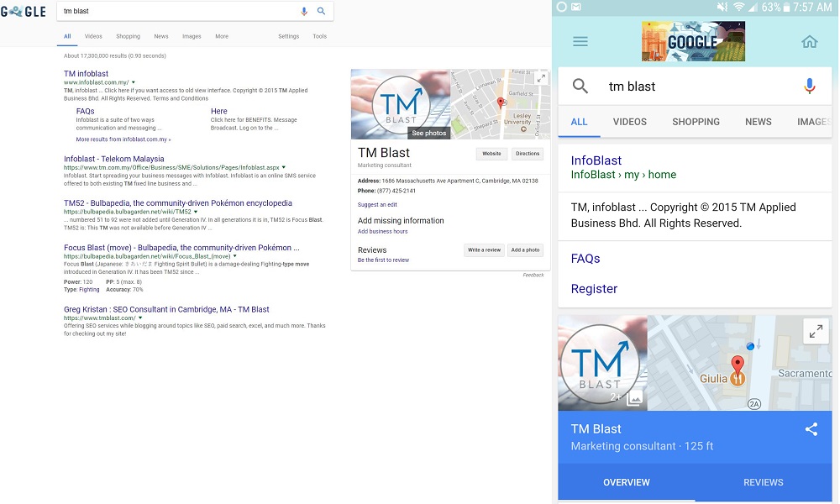
Task: Open the Here sitelink under TM infoblast
Action: click(218, 111)
